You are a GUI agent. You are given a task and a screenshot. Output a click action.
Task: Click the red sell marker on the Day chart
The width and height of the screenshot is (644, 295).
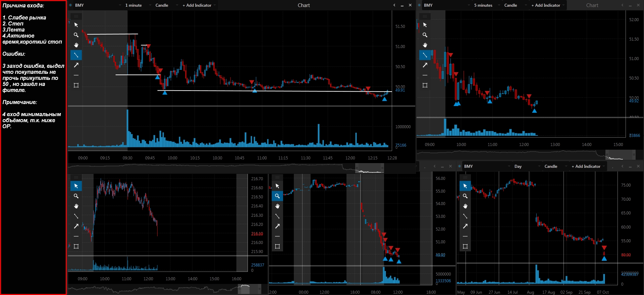point(604,248)
